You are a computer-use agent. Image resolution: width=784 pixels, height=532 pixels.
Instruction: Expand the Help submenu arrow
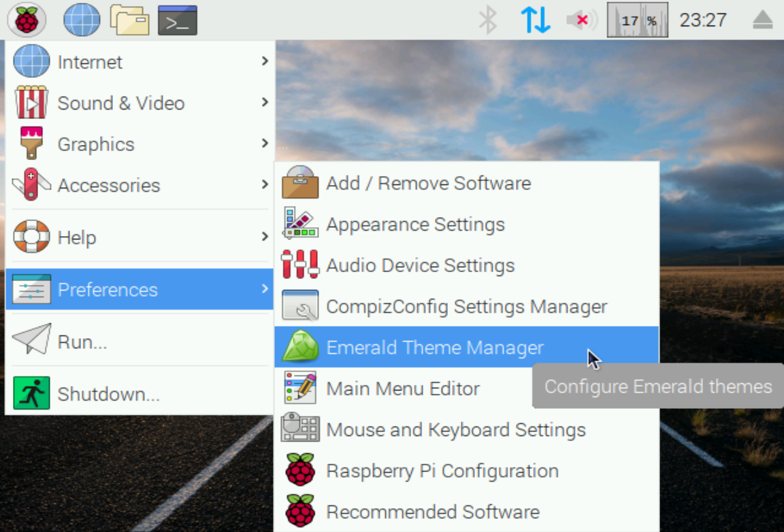coord(265,236)
